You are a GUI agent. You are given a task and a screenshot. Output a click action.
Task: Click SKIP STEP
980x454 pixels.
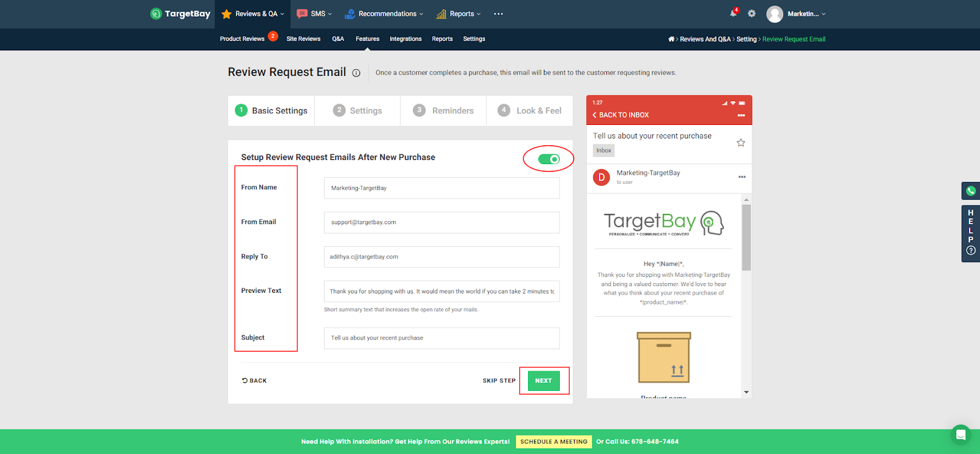(x=499, y=380)
